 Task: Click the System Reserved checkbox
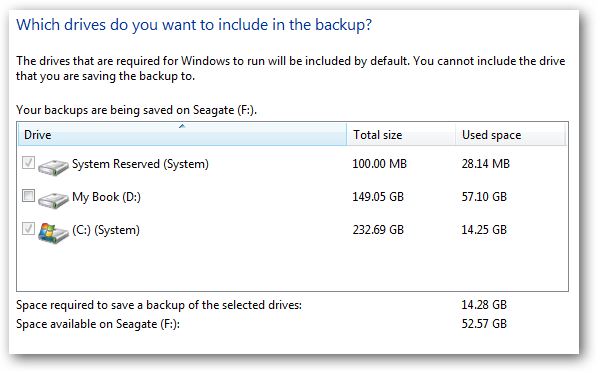(28, 162)
